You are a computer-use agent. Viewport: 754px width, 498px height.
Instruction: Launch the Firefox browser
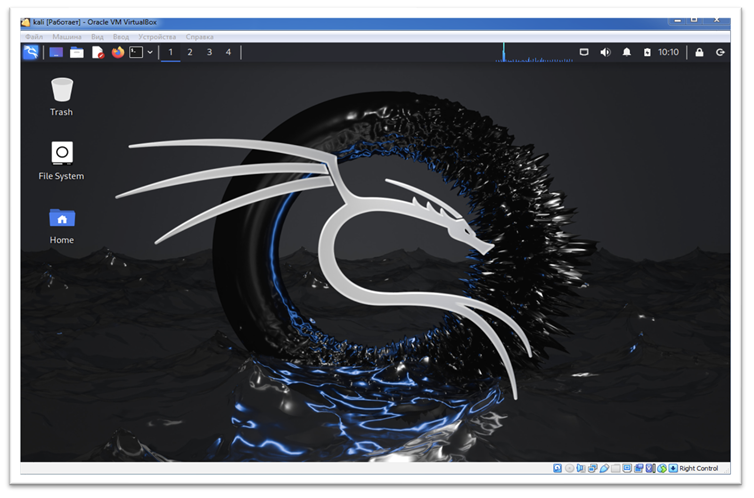pos(118,52)
